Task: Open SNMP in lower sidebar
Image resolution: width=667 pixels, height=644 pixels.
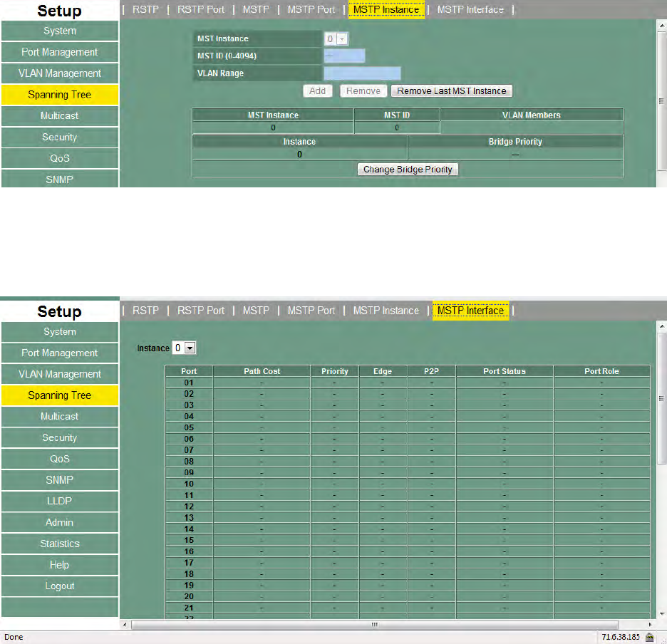Action: [x=60, y=480]
